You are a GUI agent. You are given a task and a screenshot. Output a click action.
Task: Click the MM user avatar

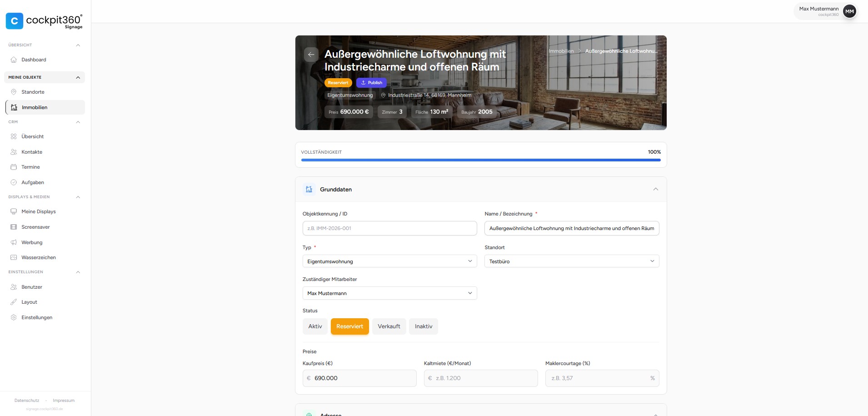pos(849,11)
